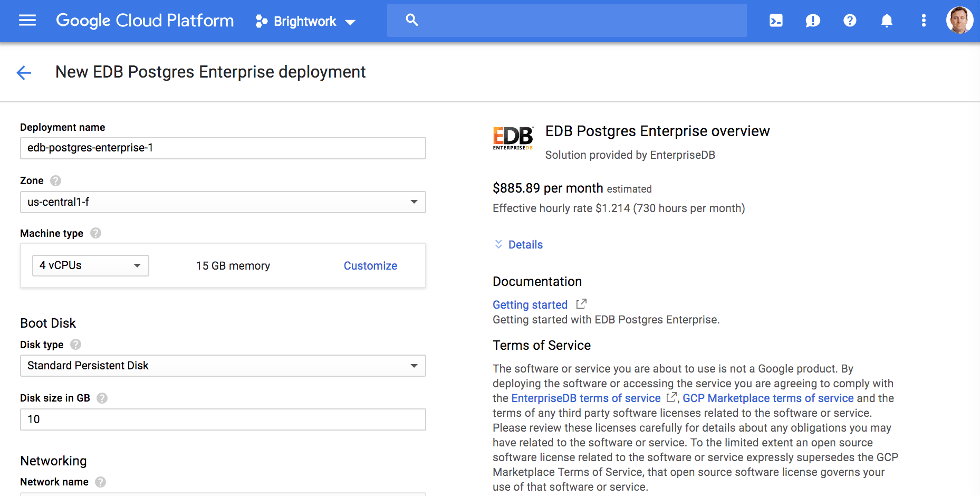Open the help question mark icon
The image size is (980, 496).
850,21
